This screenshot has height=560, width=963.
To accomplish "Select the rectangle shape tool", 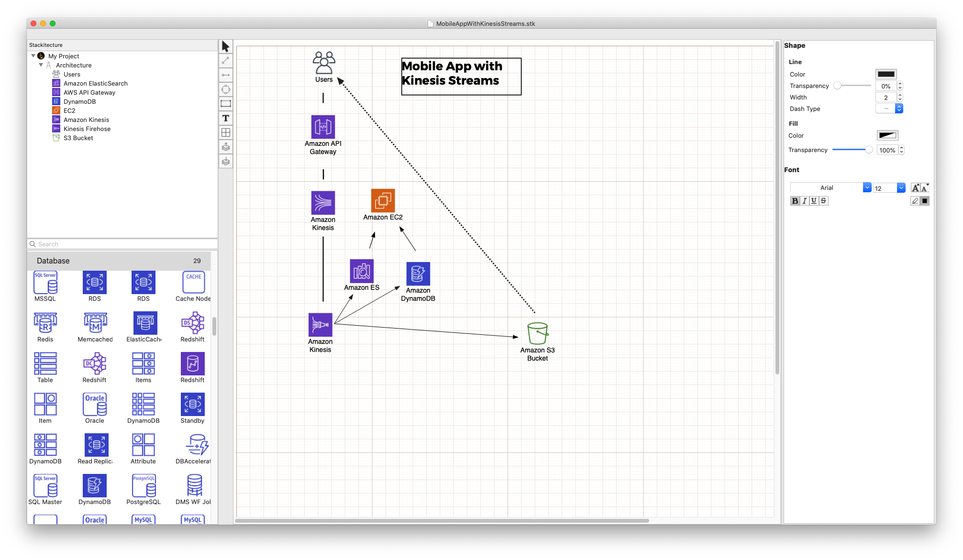I will click(226, 104).
